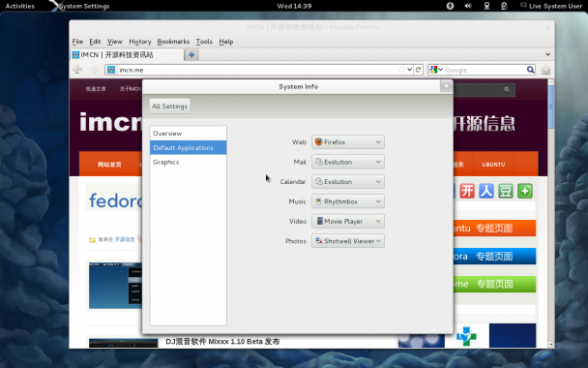The image size is (588, 368).
Task: Open Firefox Tools menu
Action: (x=204, y=42)
